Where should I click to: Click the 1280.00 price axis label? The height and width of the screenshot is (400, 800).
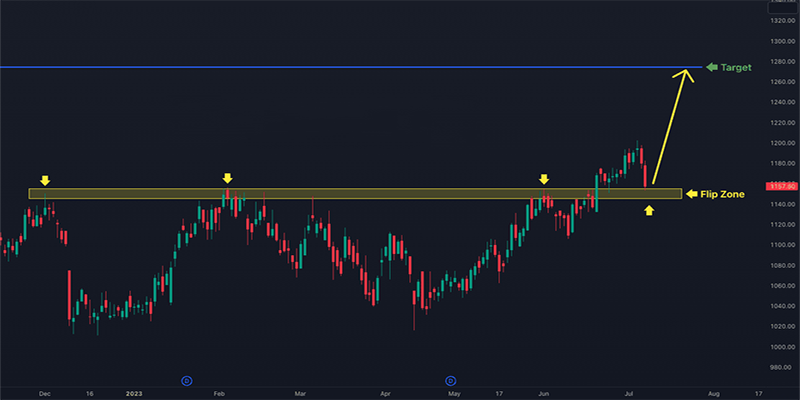click(781, 62)
